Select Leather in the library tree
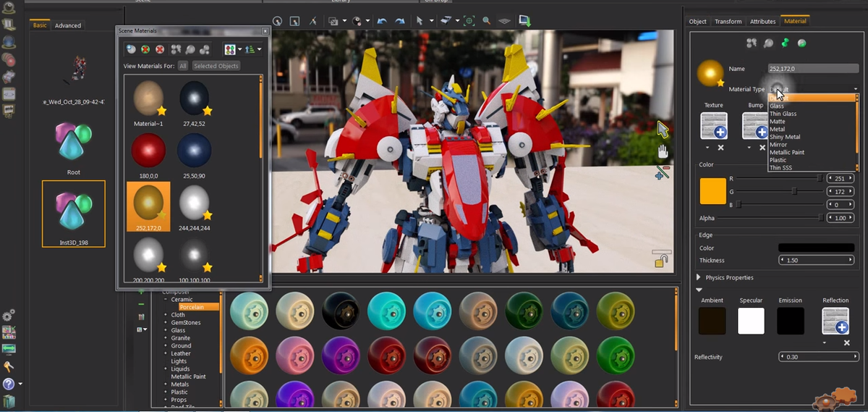The height and width of the screenshot is (412, 868). coord(181,353)
